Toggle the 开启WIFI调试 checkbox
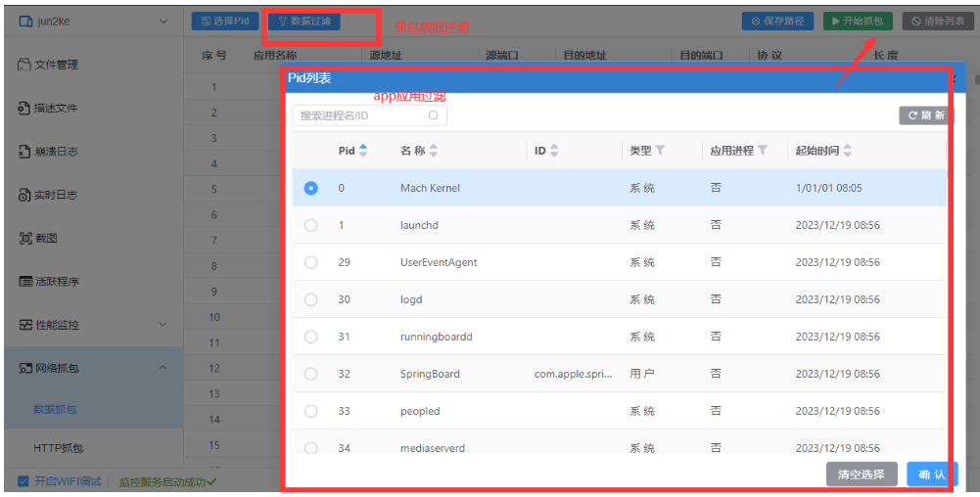 tap(23, 481)
